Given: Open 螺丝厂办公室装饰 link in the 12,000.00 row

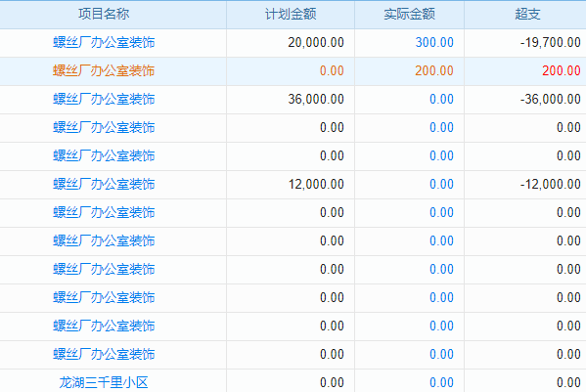Looking at the screenshot, I should [x=104, y=184].
